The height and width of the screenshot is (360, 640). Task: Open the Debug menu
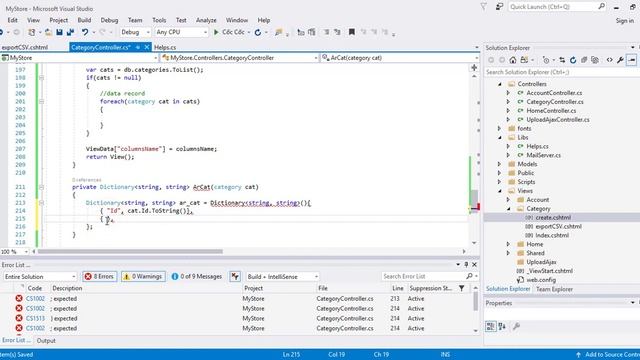point(109,20)
